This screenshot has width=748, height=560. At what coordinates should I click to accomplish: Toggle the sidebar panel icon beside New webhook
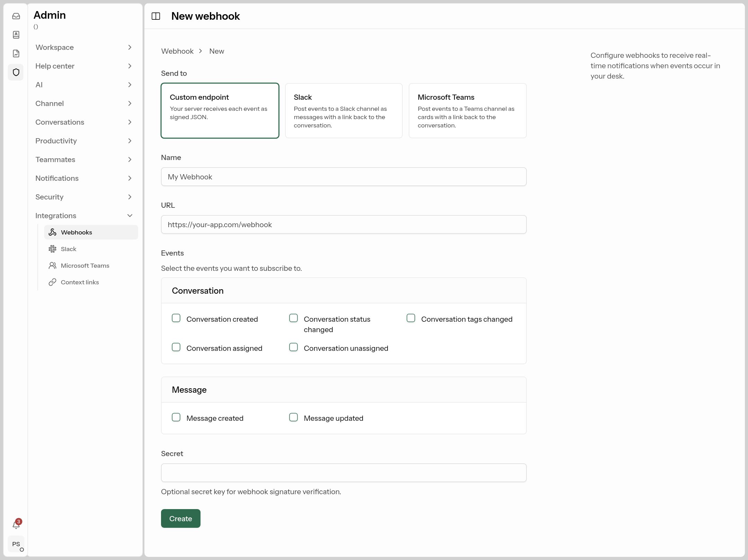pyautogui.click(x=156, y=16)
